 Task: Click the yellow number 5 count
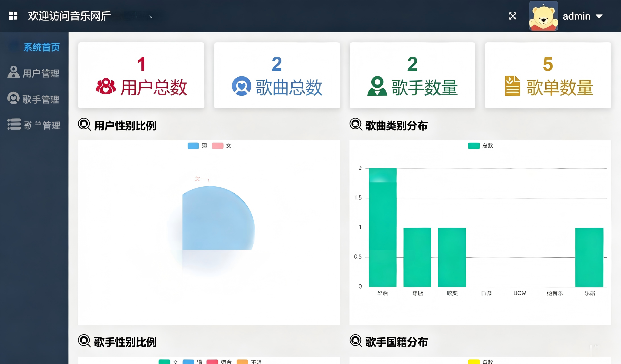pos(548,64)
